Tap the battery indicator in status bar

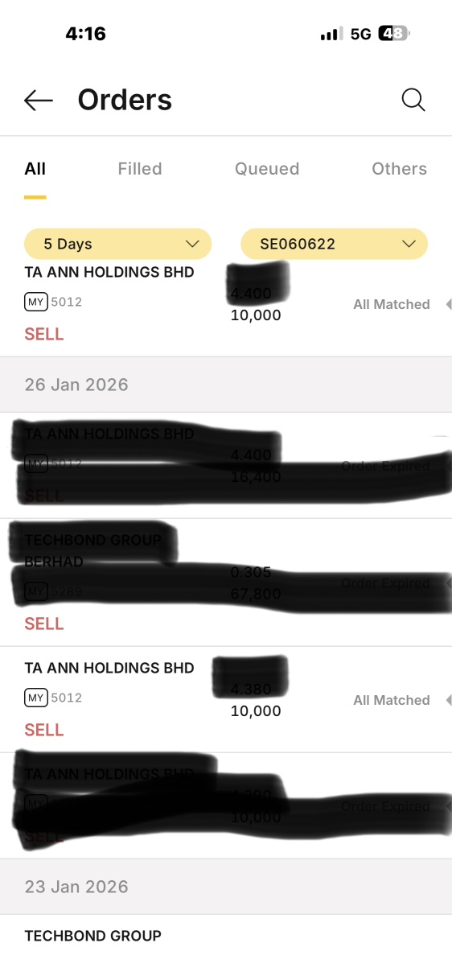pos(394,34)
